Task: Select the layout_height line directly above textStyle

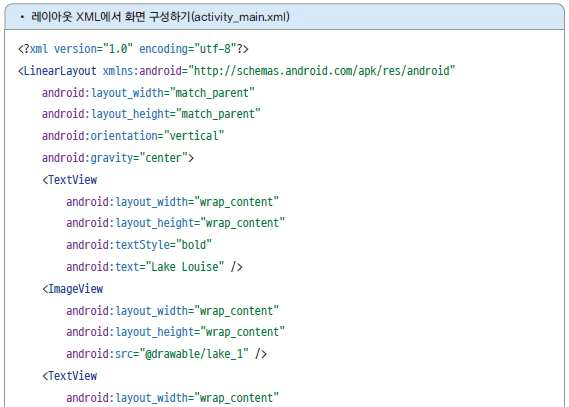Action: coord(175,223)
